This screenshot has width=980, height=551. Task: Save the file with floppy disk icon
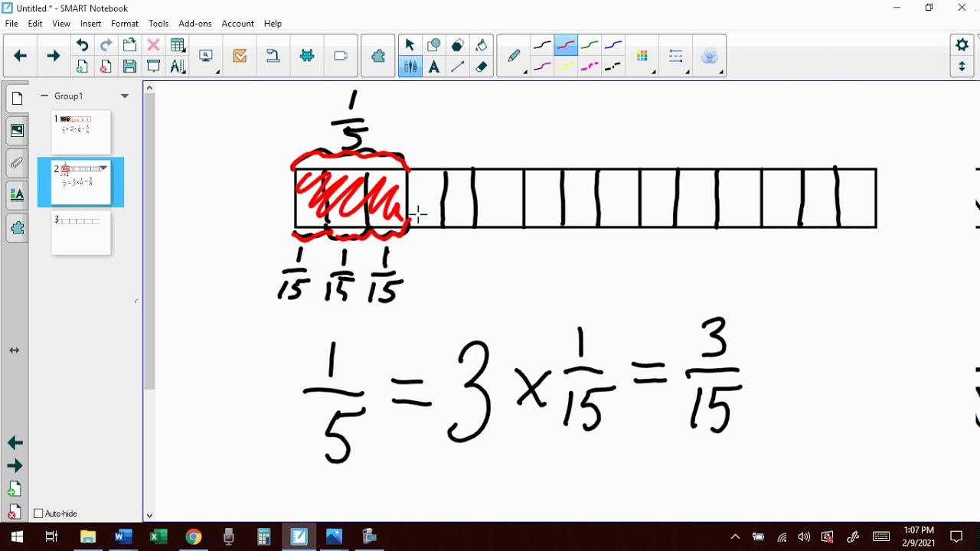coord(129,67)
